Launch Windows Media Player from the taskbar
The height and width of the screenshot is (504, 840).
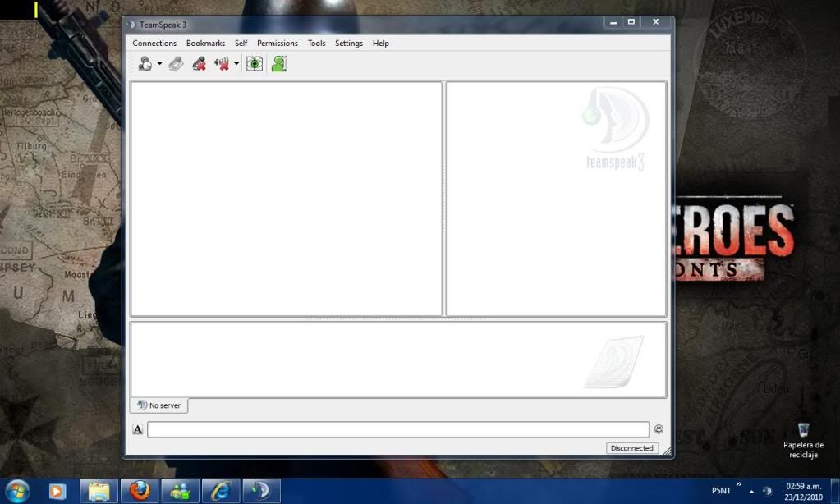tap(57, 491)
